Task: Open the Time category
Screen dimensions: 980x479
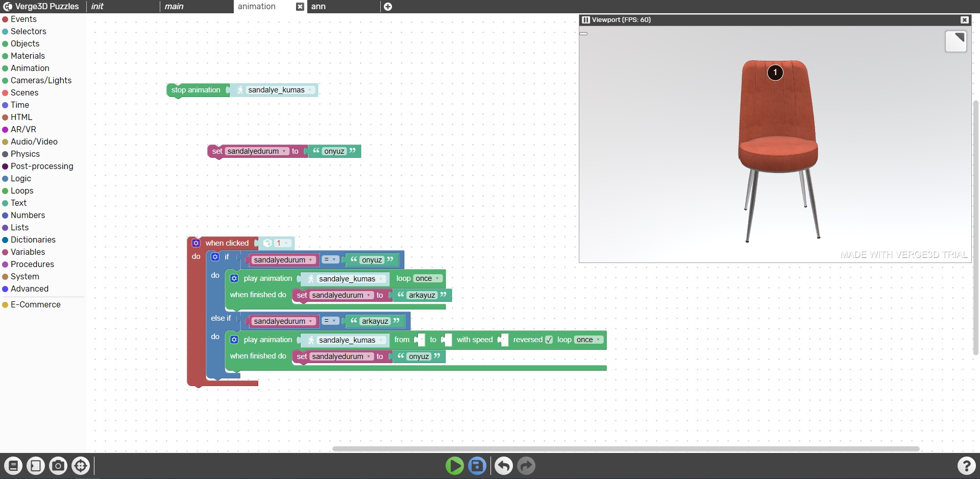Action: point(20,105)
